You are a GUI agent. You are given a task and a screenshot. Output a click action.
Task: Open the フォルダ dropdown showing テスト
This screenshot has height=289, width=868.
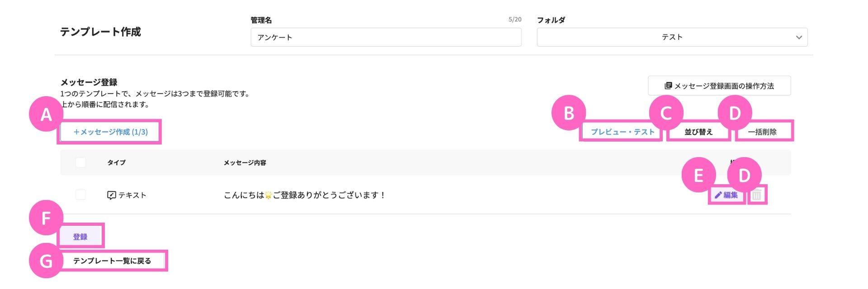(x=672, y=37)
